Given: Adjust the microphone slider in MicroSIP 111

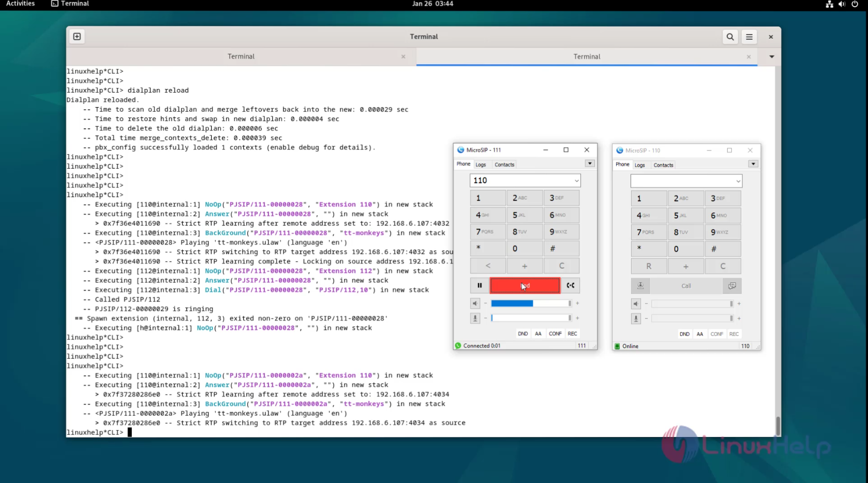Looking at the screenshot, I should 531,318.
